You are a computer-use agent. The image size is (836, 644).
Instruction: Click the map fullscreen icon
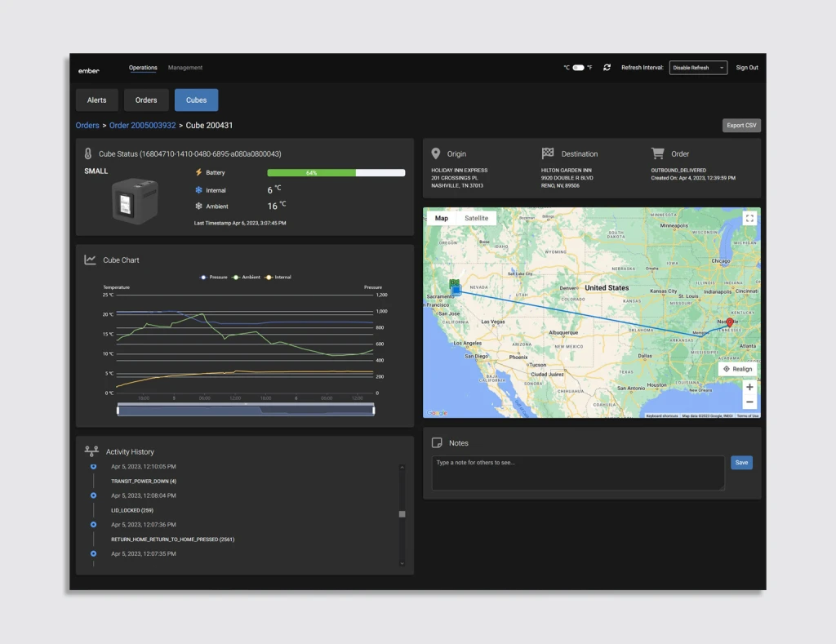tap(749, 218)
